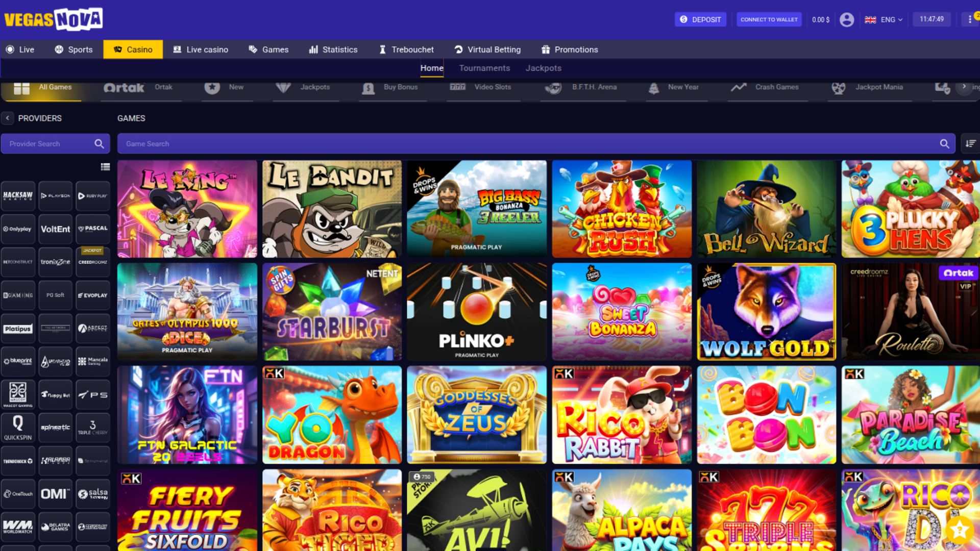Click the Statistics menu with bar chart icon
The height and width of the screenshot is (551, 980).
coord(333,49)
